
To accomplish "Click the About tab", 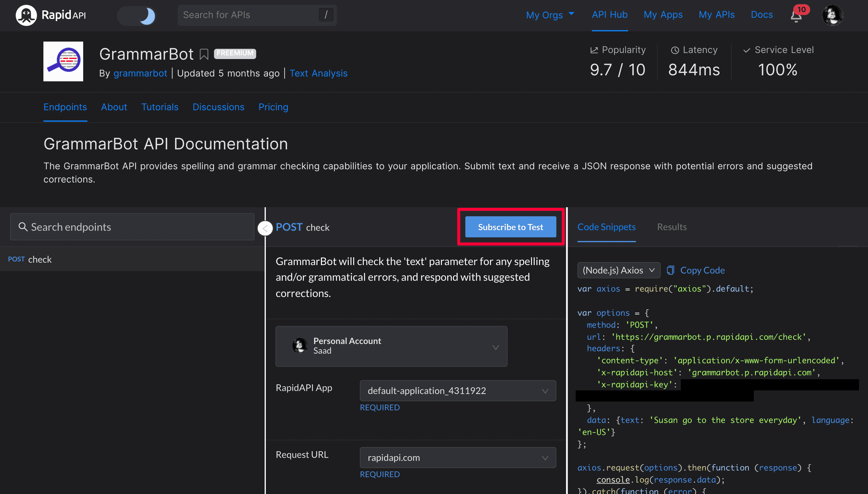I will coord(114,107).
